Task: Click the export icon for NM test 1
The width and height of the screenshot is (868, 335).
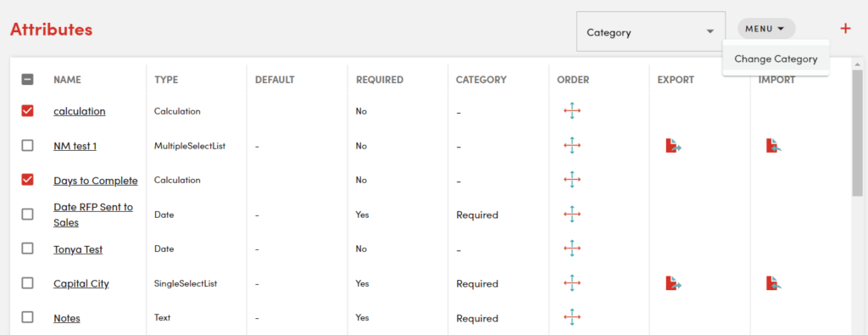Action: tap(673, 146)
